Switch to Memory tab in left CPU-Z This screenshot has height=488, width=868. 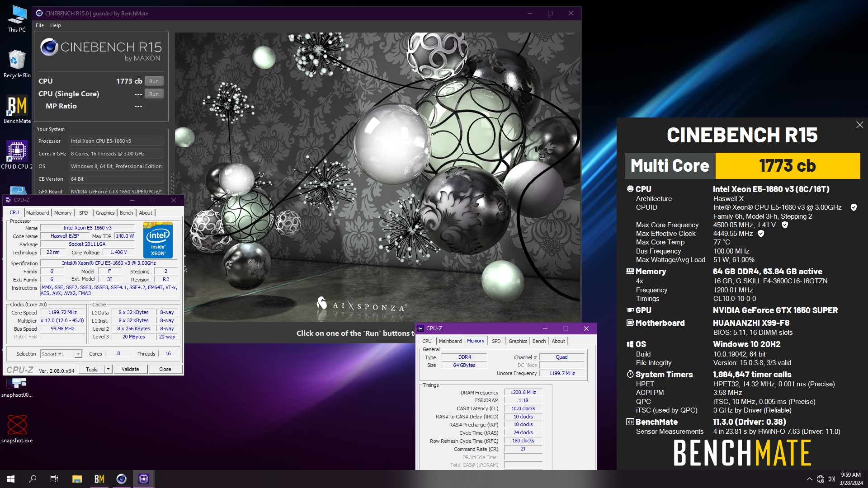63,213
